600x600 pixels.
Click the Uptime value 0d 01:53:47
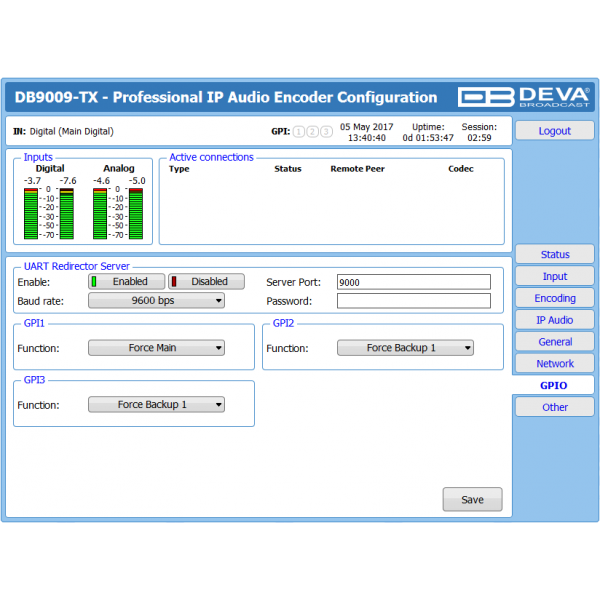(428, 138)
